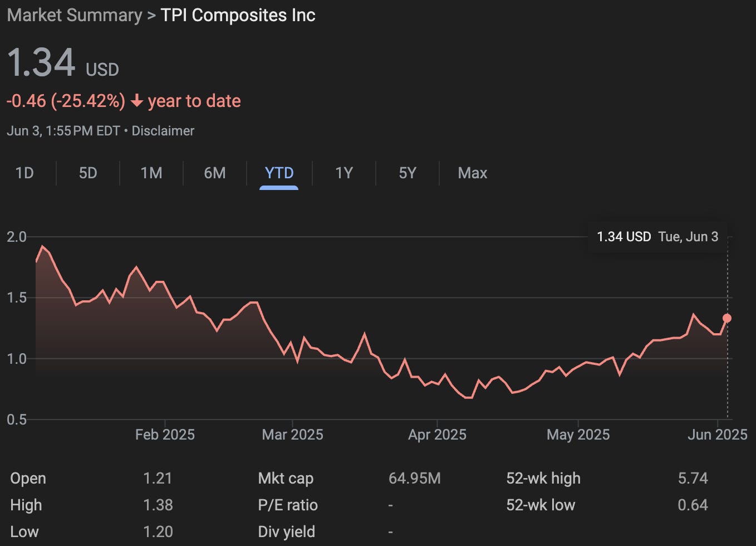The width and height of the screenshot is (756, 546).
Task: Click the Mkt cap value 64.95M
Action: (x=415, y=478)
